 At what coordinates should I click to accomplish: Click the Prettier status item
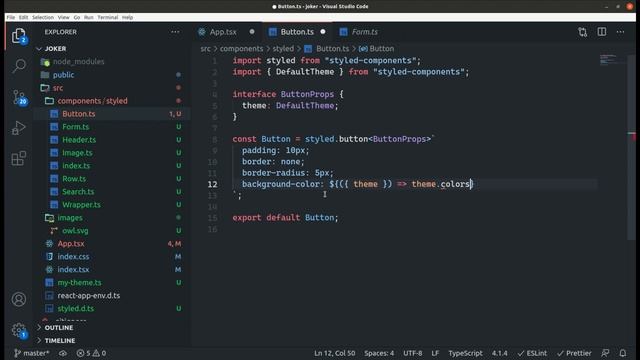pyautogui.click(x=574, y=353)
